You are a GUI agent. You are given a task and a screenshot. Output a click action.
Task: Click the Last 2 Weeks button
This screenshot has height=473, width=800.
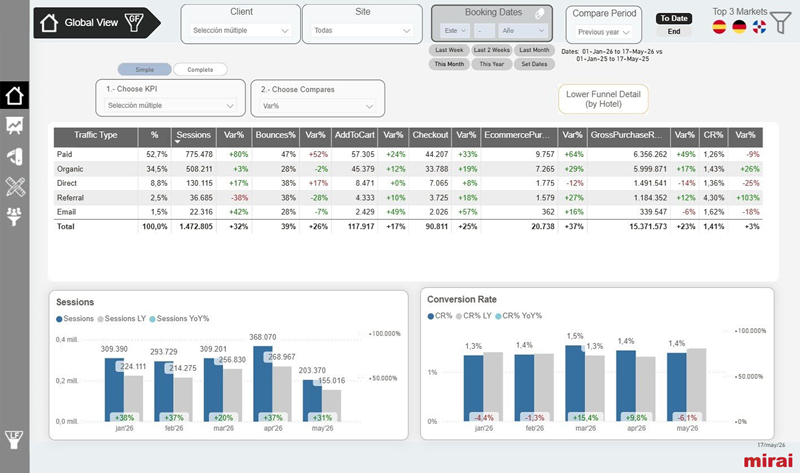point(491,50)
